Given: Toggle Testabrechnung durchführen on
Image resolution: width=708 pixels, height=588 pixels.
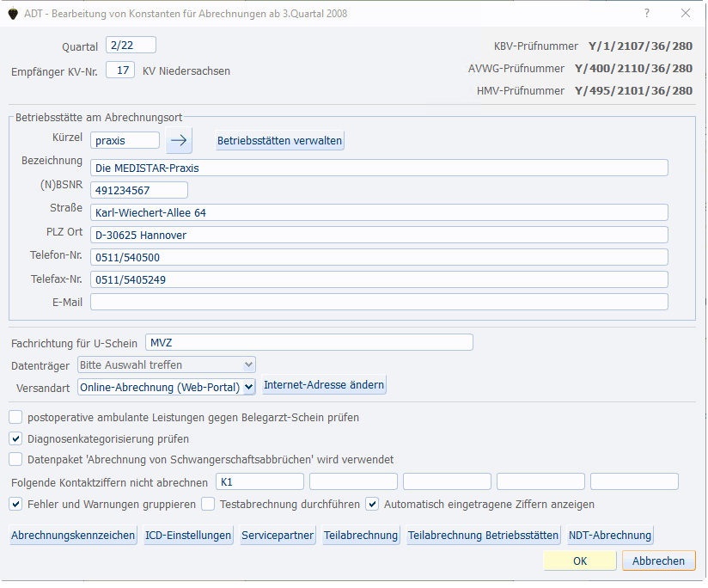Looking at the screenshot, I should click(208, 503).
